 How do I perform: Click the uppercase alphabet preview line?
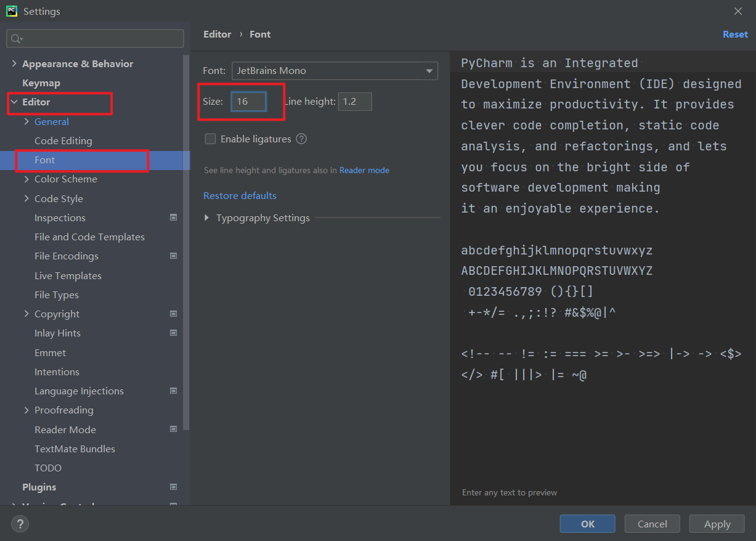tap(557, 270)
